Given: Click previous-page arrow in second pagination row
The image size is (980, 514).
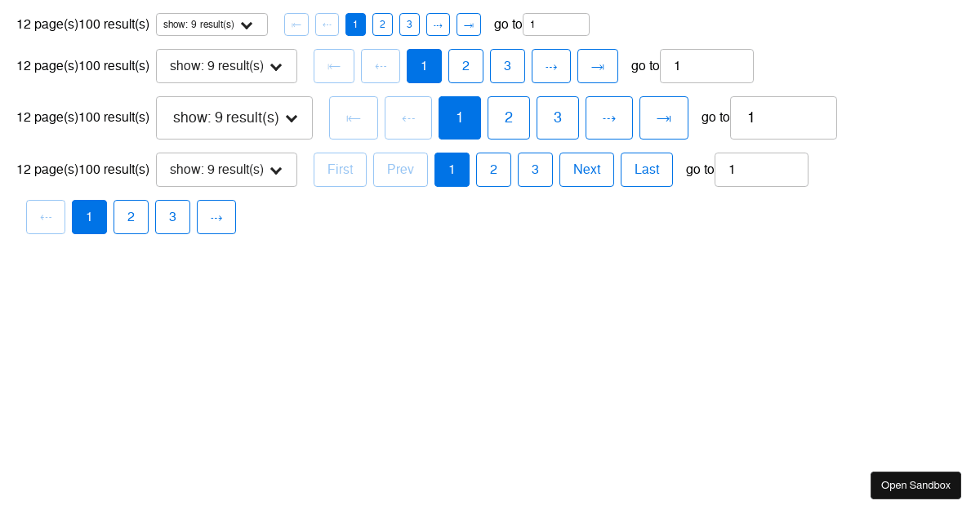Looking at the screenshot, I should (381, 66).
